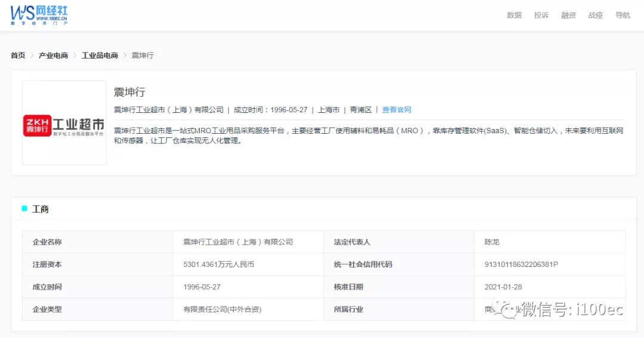Click the registered capital value 5301.4361万元人民币

[x=218, y=265]
